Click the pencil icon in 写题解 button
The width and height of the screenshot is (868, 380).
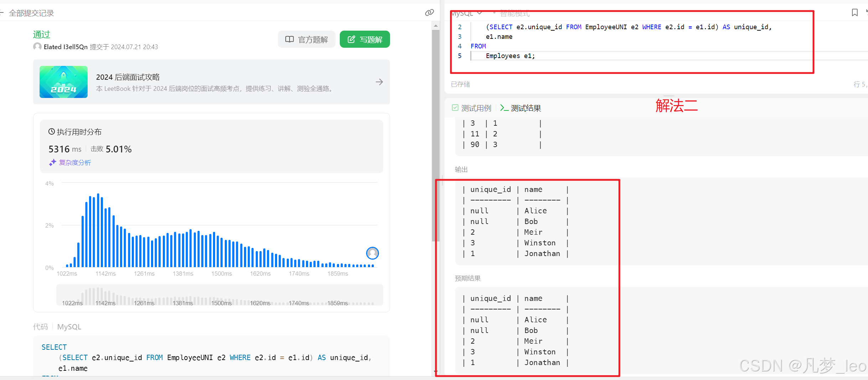(351, 39)
